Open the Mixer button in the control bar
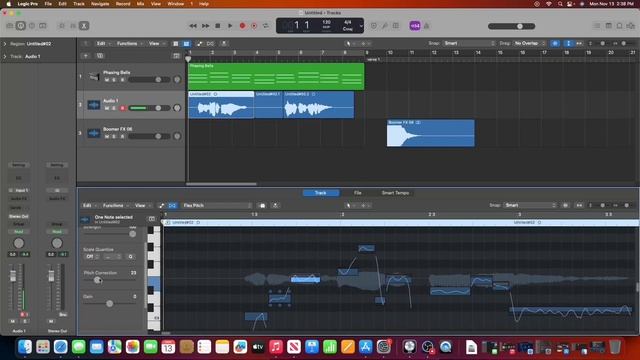Viewport: 640px width, 360px height. click(73, 26)
